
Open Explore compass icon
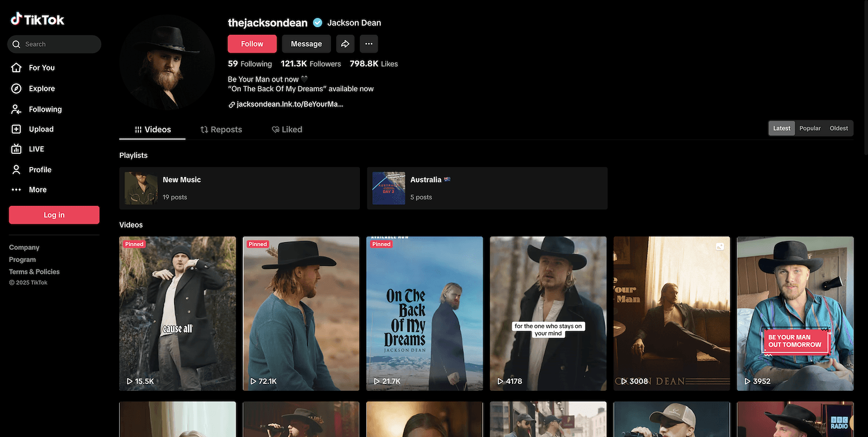[x=17, y=88]
